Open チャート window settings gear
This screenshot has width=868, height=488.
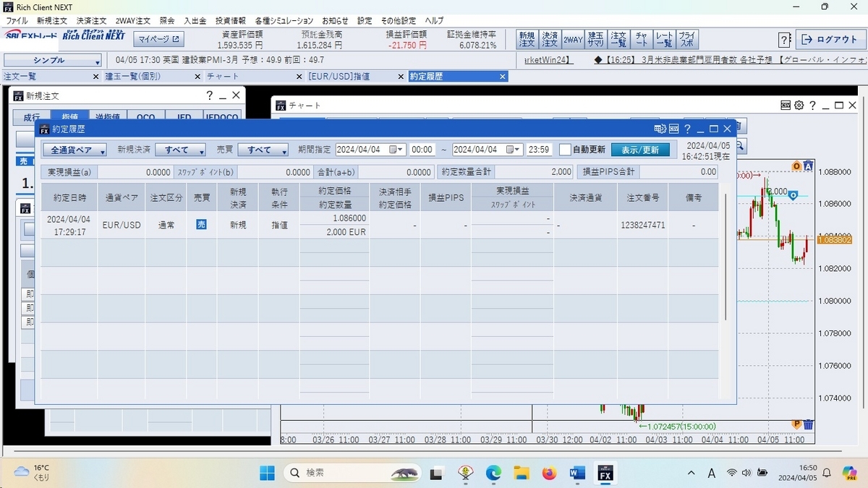click(x=799, y=106)
